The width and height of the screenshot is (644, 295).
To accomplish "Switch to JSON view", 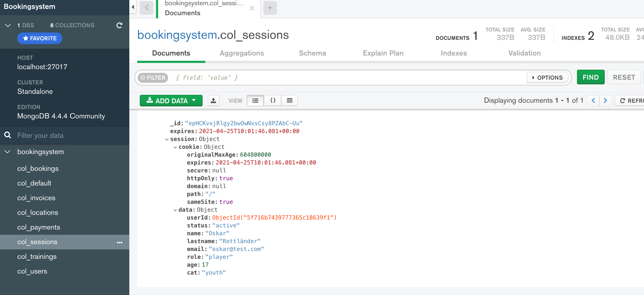I will point(273,101).
